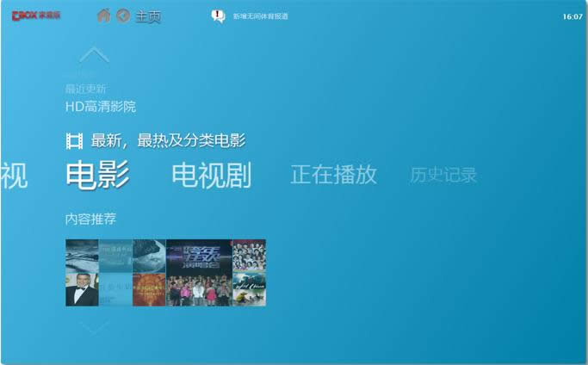Open thumbnail of man in tuxedo
The image size is (588, 365).
[82, 289]
